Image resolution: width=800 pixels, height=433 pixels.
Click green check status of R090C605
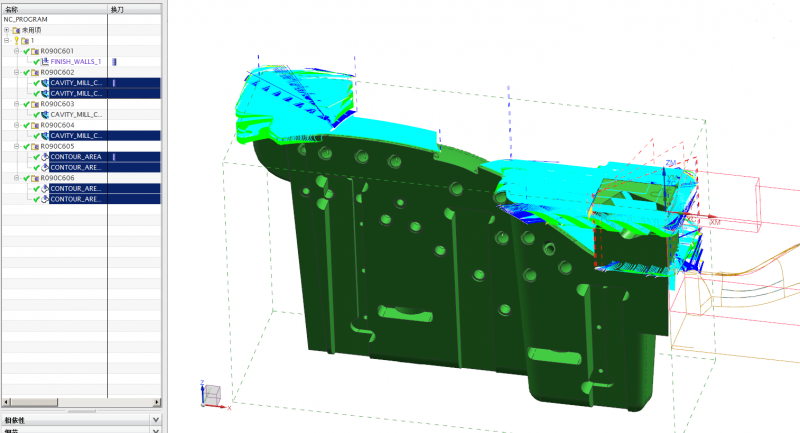click(x=27, y=146)
